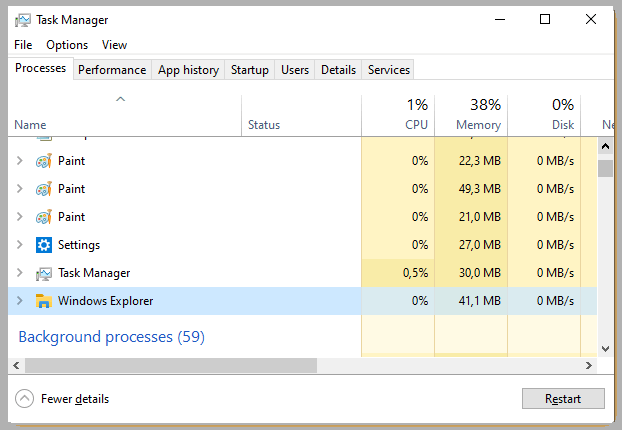Expand the Windows Explorer process row

point(19,301)
